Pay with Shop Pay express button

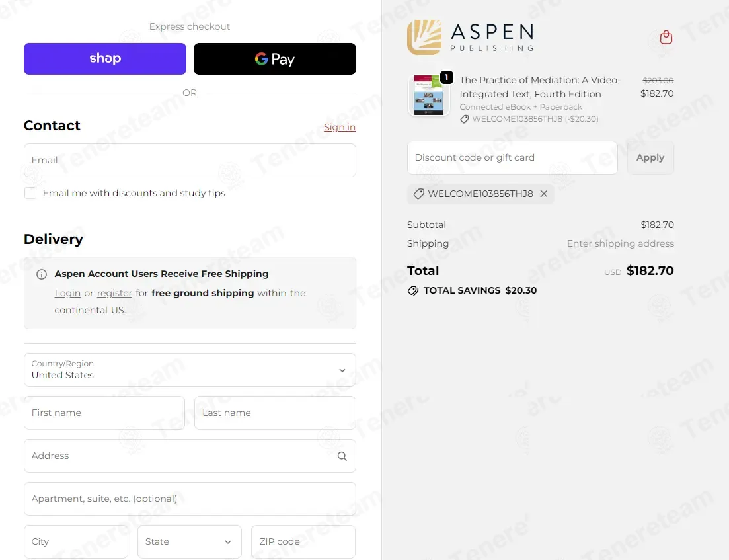[105, 59]
